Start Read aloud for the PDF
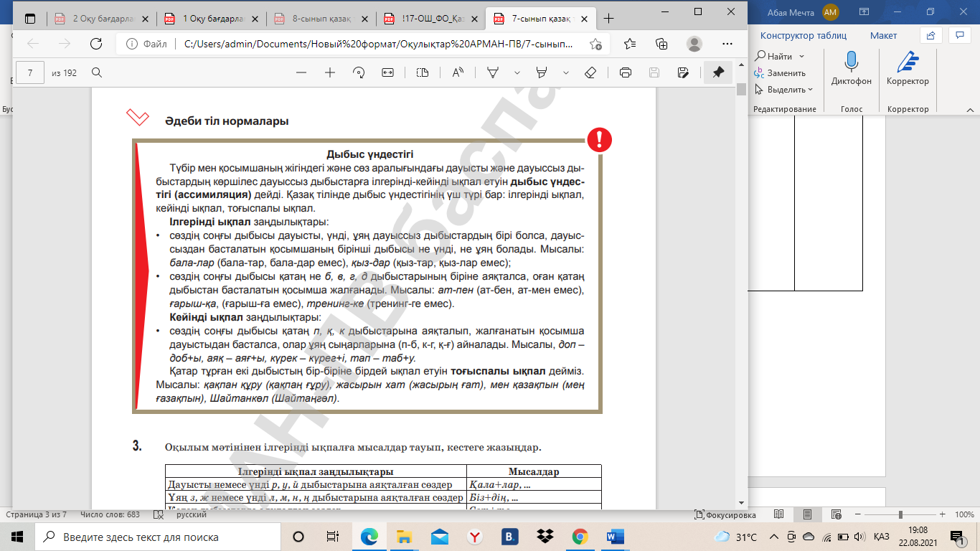This screenshot has height=551, width=980. 457,72
